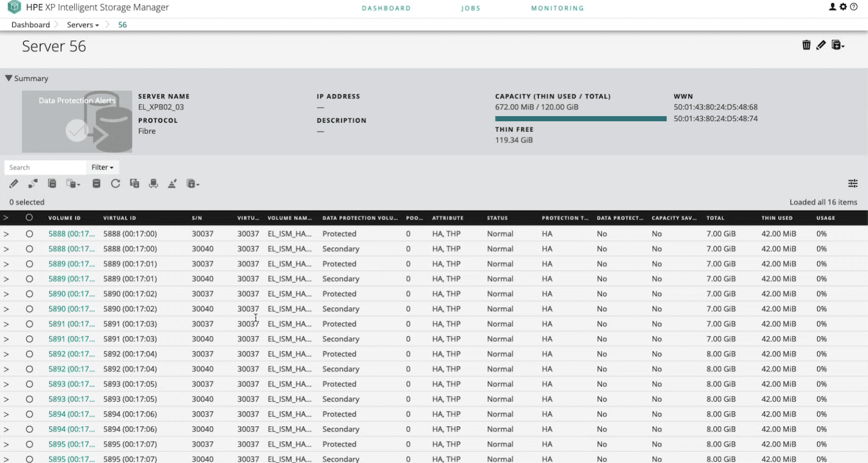Click the copy with plus icon in toolbar

point(134,183)
